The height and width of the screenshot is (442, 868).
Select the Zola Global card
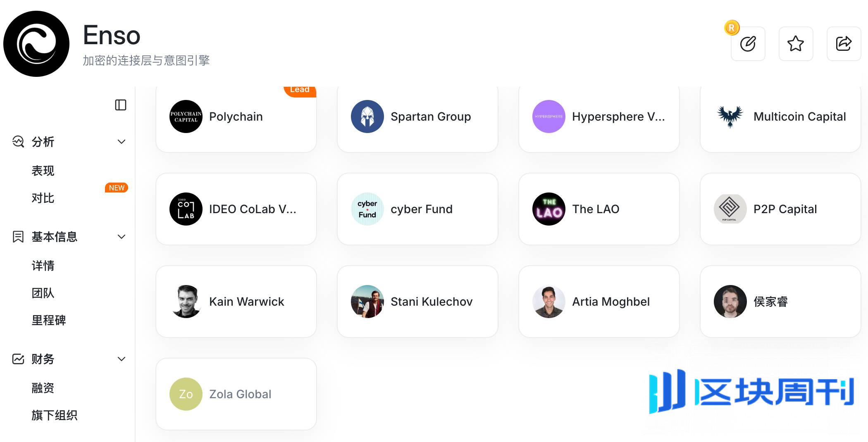[236, 394]
